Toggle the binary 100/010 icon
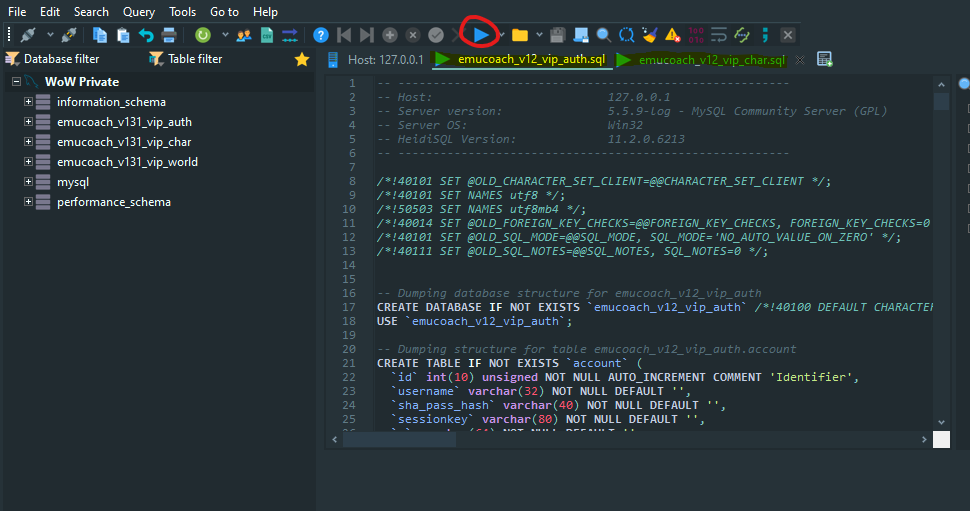Viewport: 970px width, 511px height. [x=696, y=35]
